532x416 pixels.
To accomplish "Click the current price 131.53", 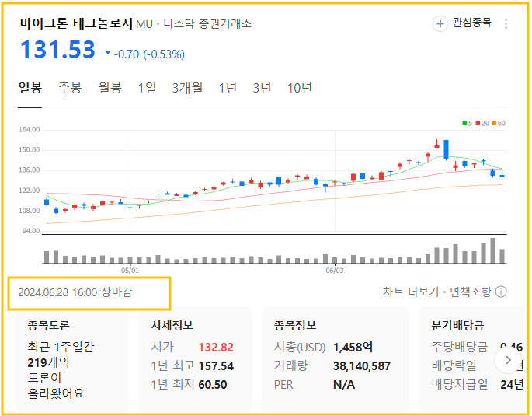I will 57,50.
